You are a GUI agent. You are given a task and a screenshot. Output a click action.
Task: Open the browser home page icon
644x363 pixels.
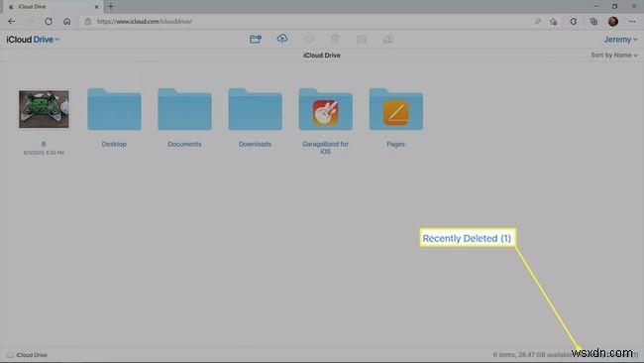tap(67, 22)
